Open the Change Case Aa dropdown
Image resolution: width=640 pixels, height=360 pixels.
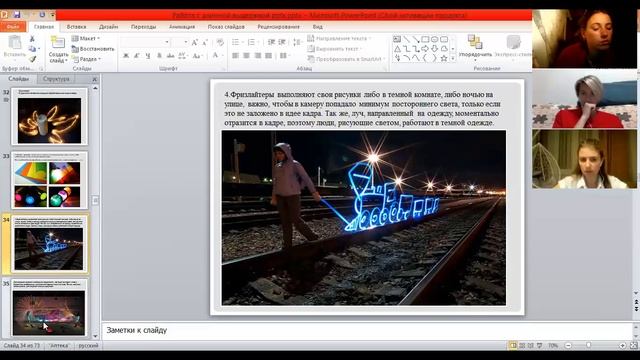(198, 56)
